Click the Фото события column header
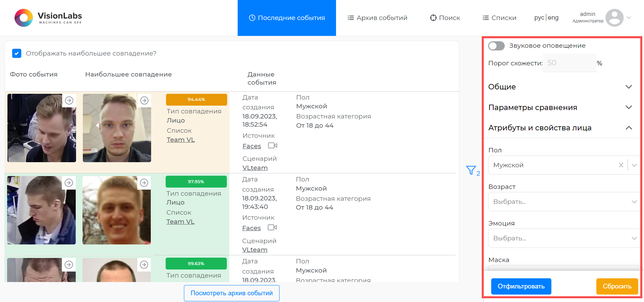 (x=34, y=74)
